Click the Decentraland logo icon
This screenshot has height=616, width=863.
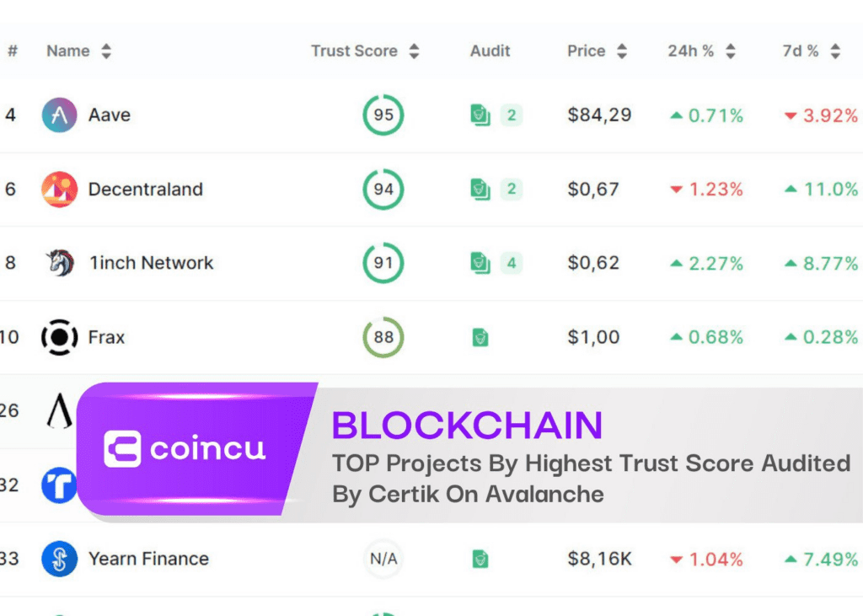59,190
